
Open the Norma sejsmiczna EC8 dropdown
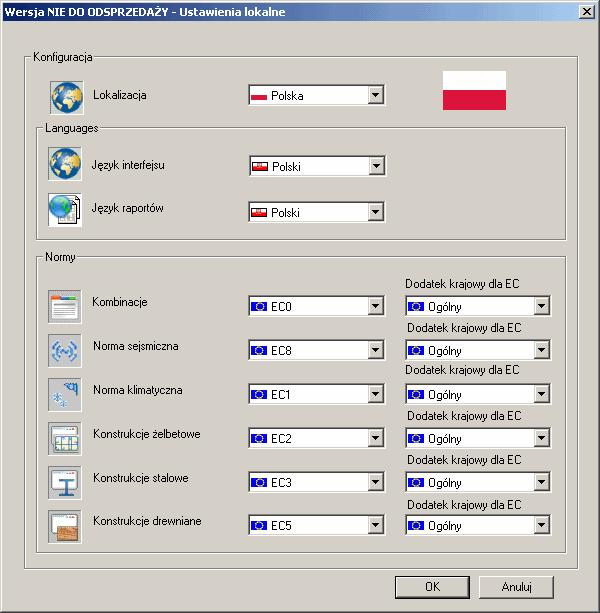(x=317, y=350)
